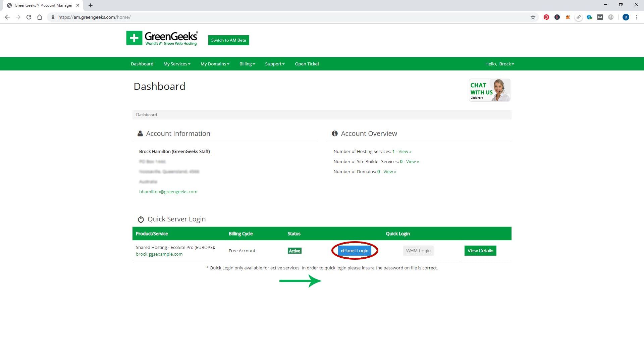Screen dimensions: 644x362
Task: Open the Billing dropdown menu
Action: click(247, 64)
